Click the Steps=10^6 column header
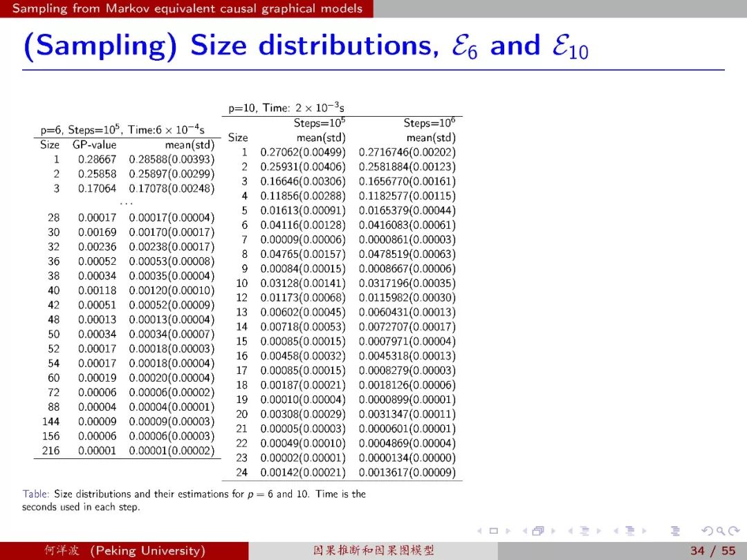 [430, 122]
